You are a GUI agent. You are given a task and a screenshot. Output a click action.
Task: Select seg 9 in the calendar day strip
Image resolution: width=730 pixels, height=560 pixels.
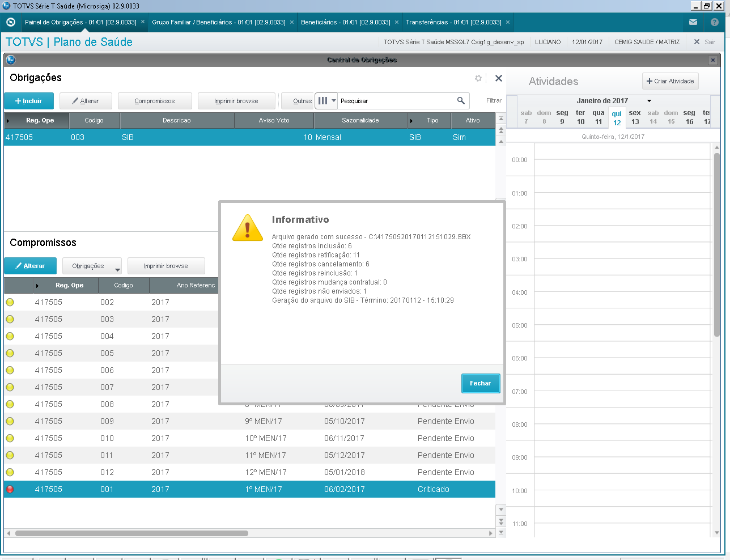[562, 117]
